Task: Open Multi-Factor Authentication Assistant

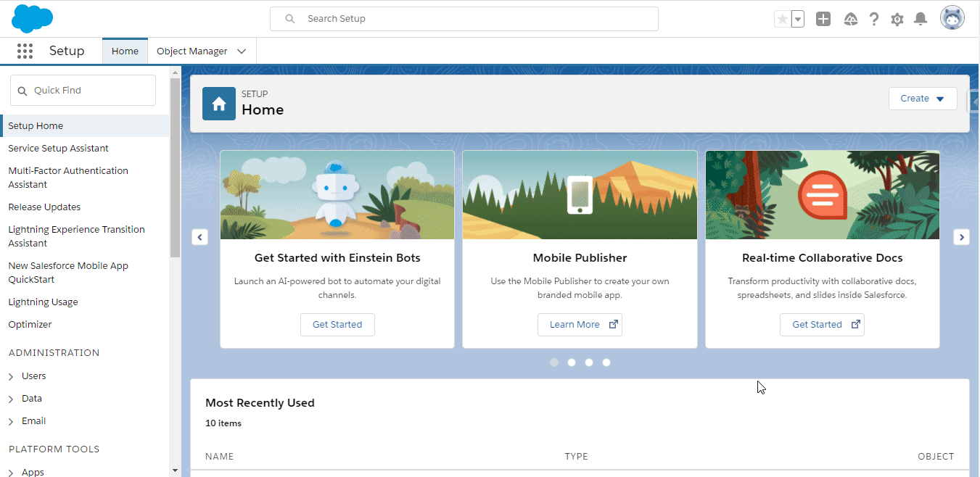Action: pos(68,178)
